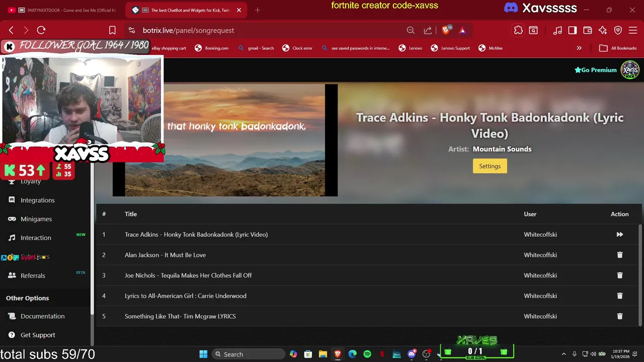644x362 pixels.
Task: Open the volume control in system tray
Action: coord(593,354)
